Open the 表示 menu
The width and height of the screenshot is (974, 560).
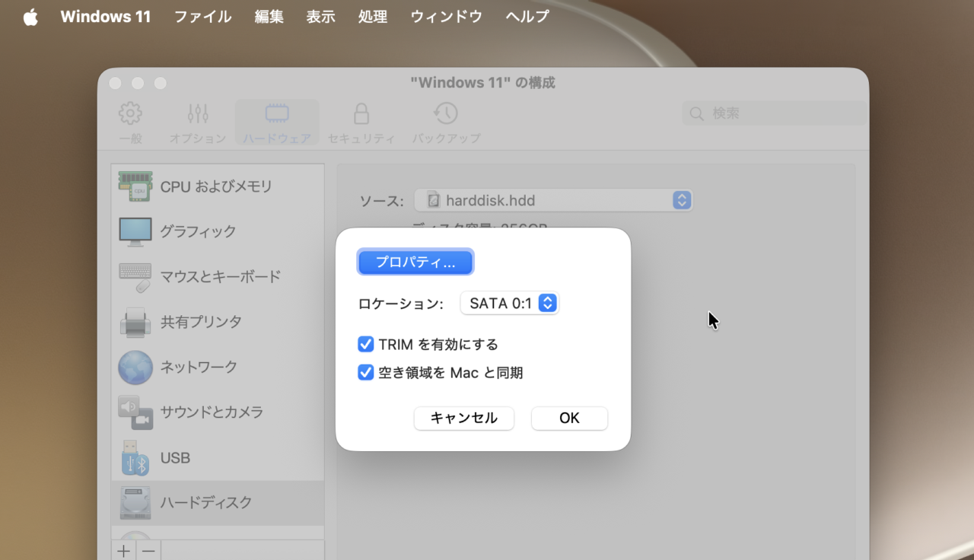[320, 17]
